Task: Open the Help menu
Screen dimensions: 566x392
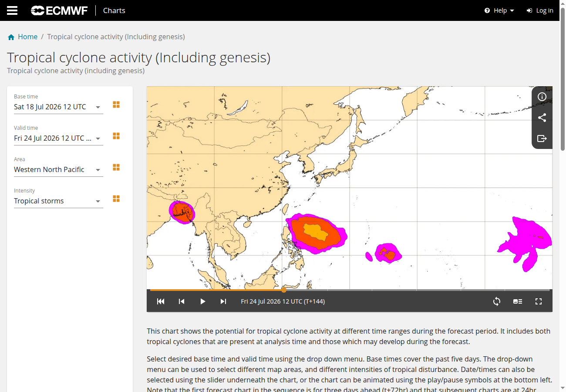Action: pos(499,10)
